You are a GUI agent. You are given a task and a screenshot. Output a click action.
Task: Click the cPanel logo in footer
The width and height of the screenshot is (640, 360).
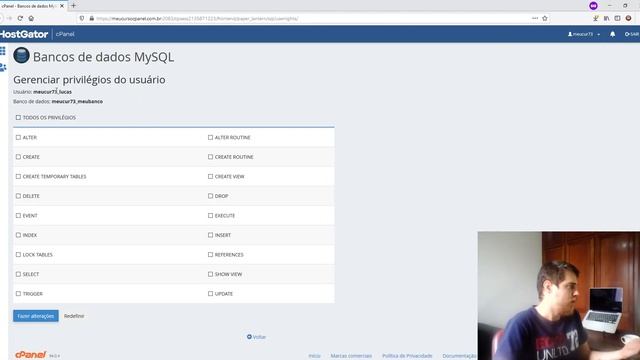(x=31, y=355)
